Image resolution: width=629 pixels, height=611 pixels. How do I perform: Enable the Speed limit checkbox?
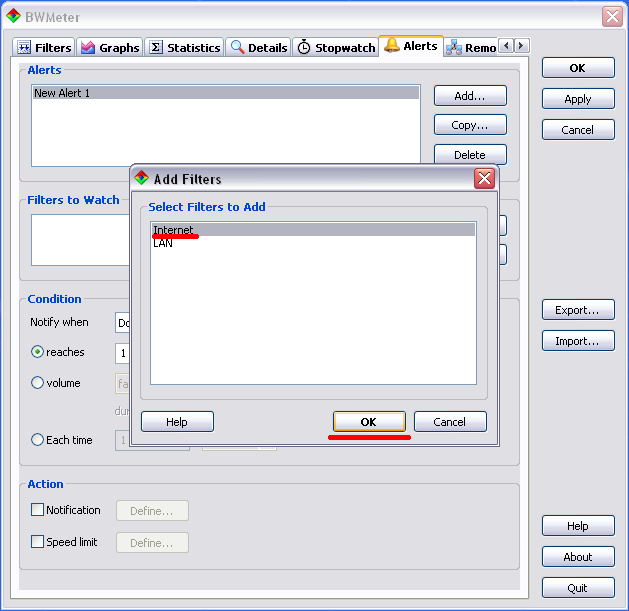point(38,542)
